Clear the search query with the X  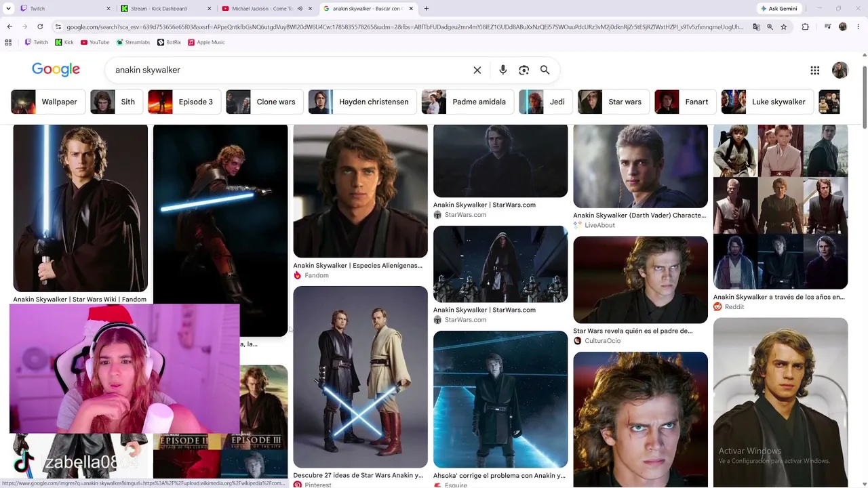tap(477, 70)
